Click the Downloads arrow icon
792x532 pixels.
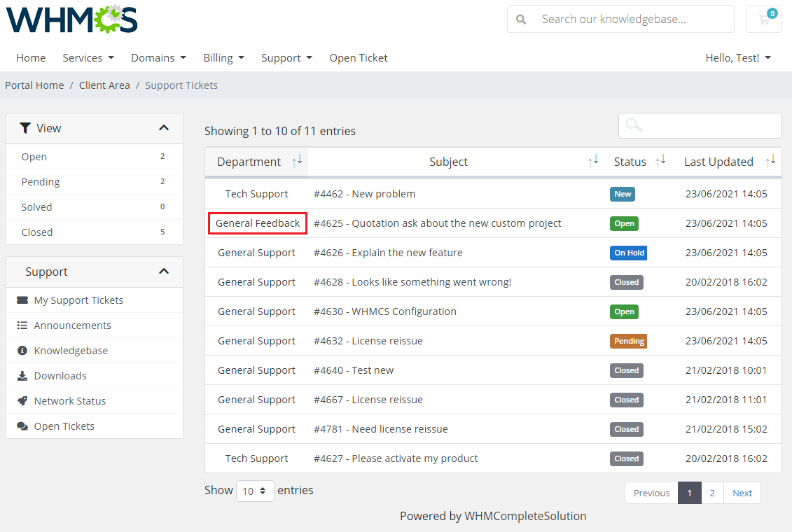point(22,376)
